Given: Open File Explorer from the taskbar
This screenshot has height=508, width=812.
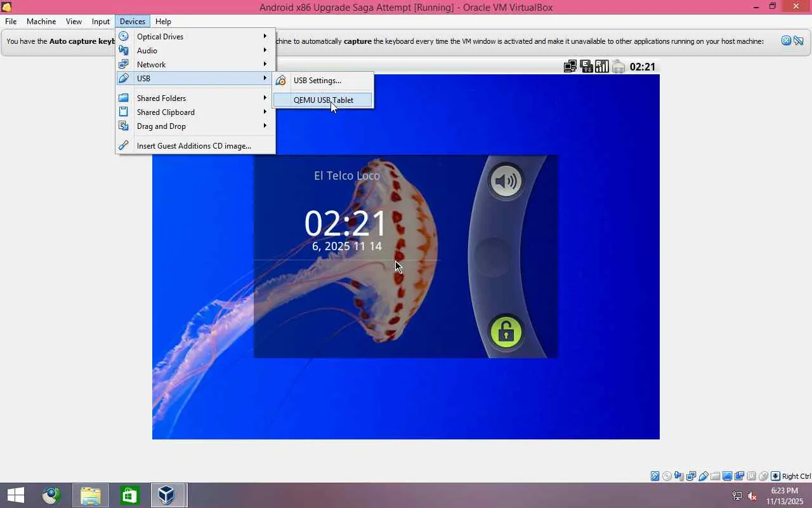Looking at the screenshot, I should point(90,495).
